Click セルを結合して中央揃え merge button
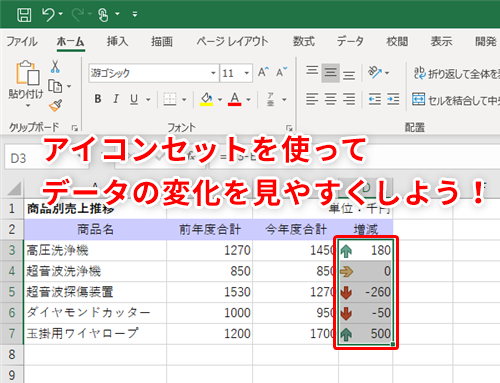 click(456, 99)
